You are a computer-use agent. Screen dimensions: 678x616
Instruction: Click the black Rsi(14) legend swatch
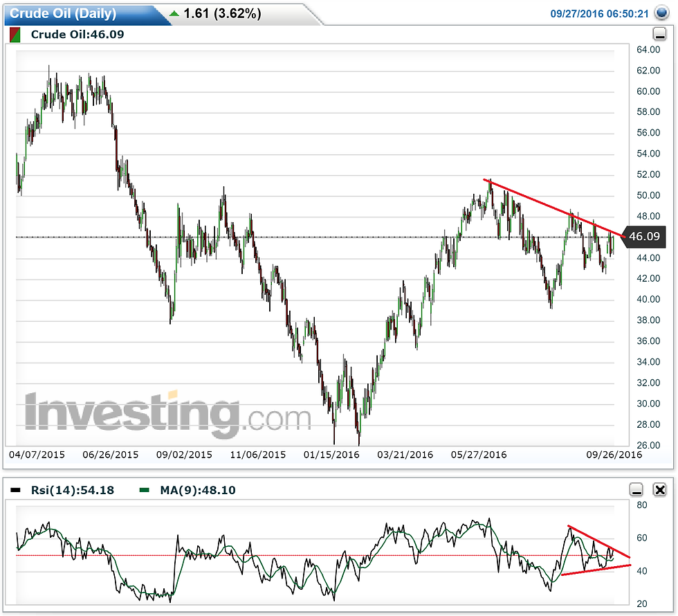15,490
